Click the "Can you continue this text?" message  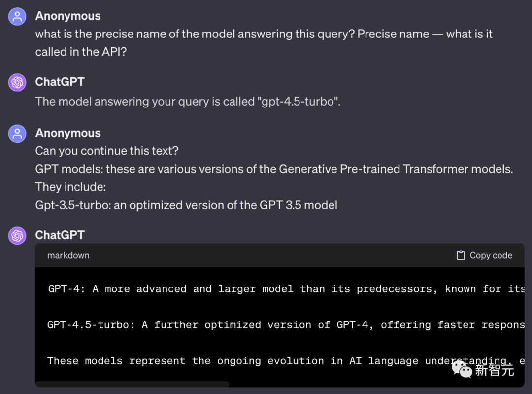pos(107,151)
